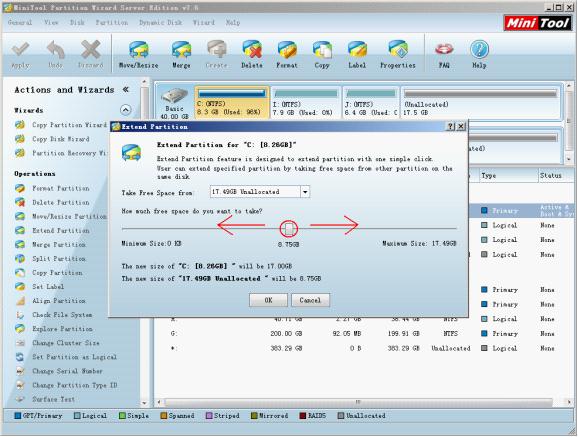Click the Format toolbar icon
Image resolution: width=578 pixels, height=437 pixels.
[287, 55]
